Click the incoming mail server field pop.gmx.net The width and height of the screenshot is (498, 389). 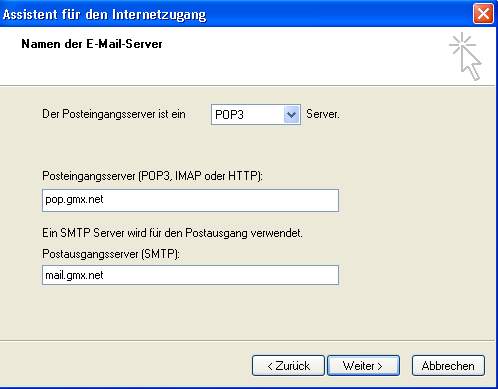click(190, 200)
